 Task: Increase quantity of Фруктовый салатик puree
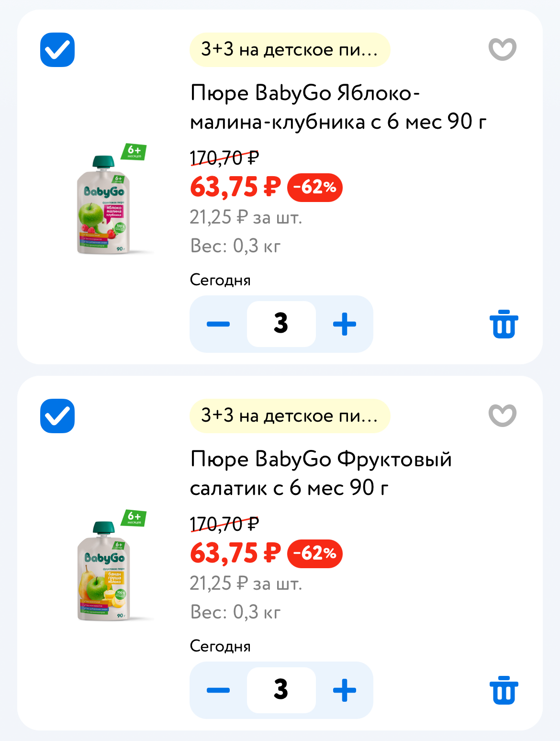tap(345, 690)
